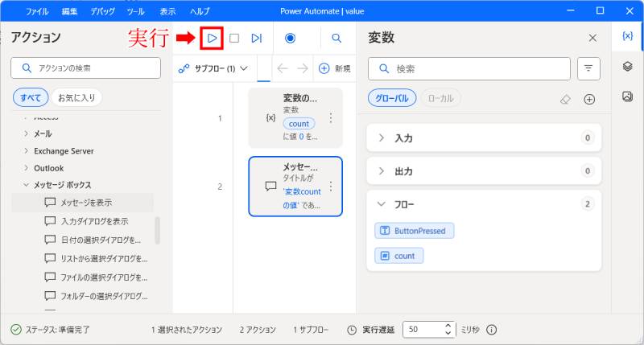Select the ButtonPressed variable
Screen dimensions: 644x345
414,231
